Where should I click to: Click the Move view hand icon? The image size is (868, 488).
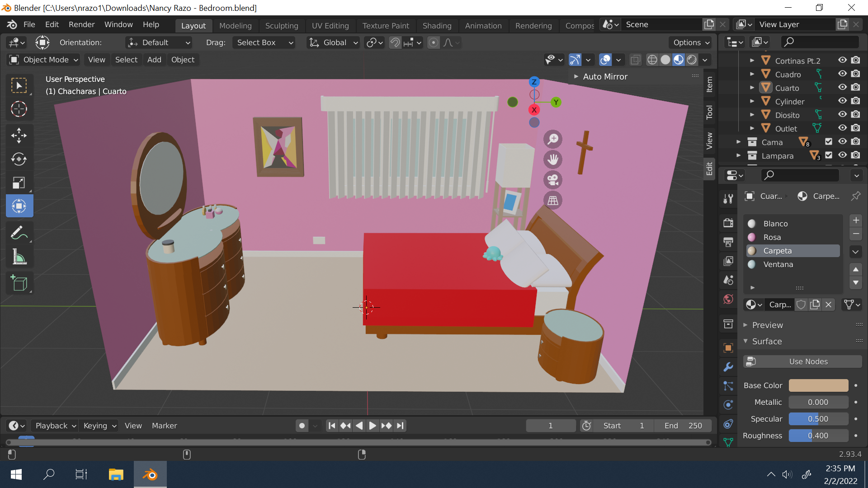[553, 160]
